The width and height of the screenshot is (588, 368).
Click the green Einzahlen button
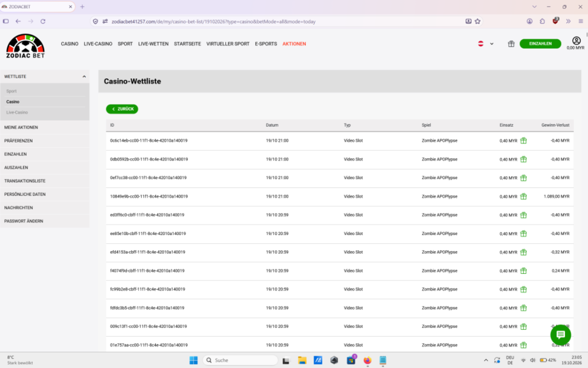(540, 44)
